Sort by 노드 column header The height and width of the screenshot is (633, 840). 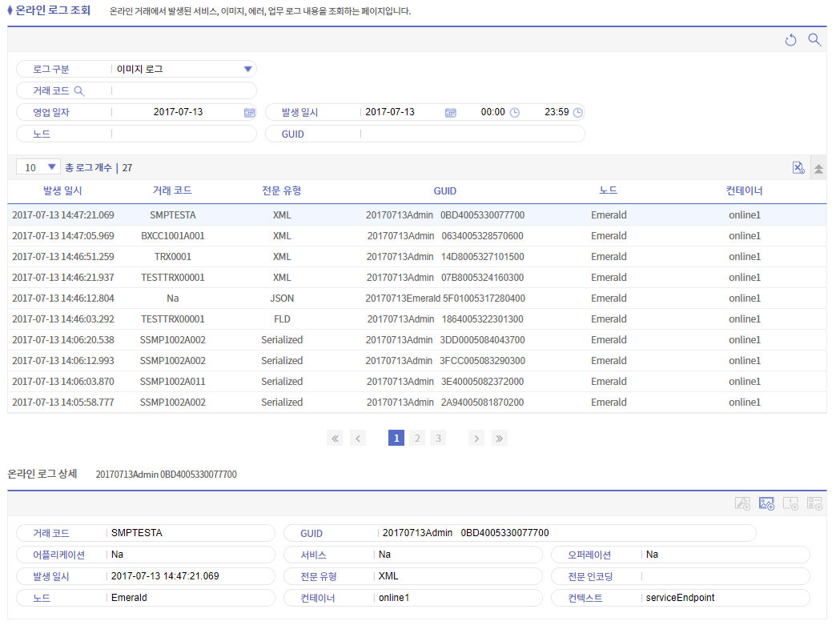pyautogui.click(x=609, y=190)
